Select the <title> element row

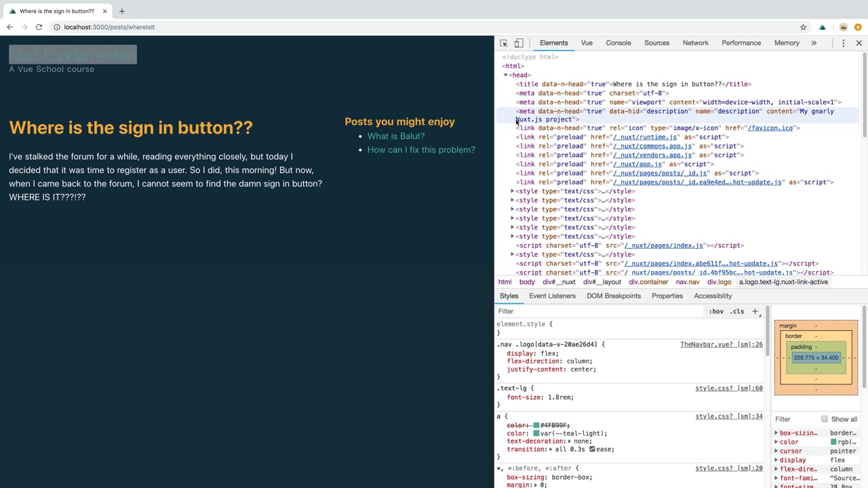[633, 84]
